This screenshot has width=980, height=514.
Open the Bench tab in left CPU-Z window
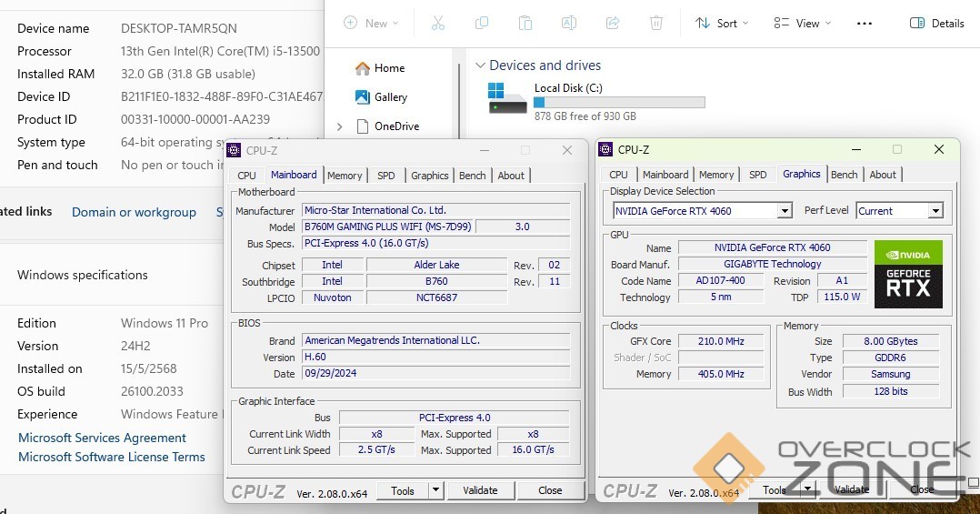pyautogui.click(x=473, y=176)
